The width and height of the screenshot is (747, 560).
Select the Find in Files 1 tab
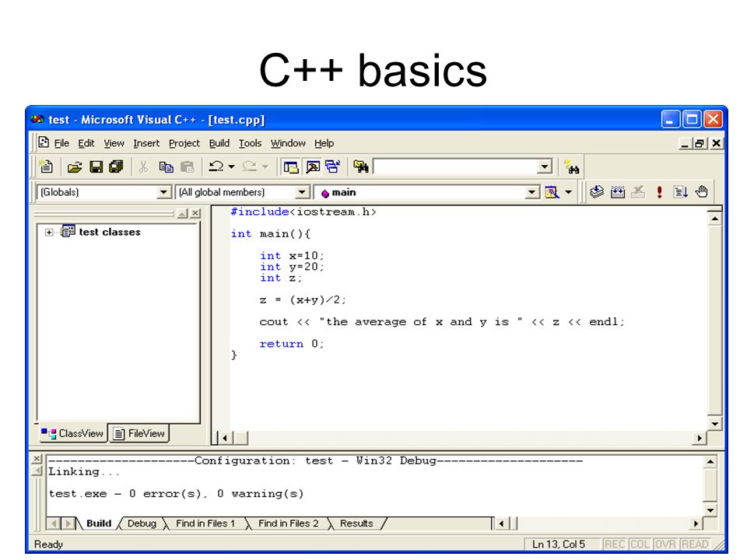pos(205,523)
